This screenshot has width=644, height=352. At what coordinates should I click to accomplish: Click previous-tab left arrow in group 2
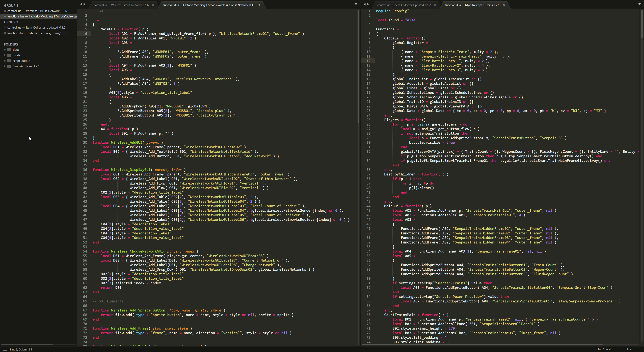tap(364, 4)
